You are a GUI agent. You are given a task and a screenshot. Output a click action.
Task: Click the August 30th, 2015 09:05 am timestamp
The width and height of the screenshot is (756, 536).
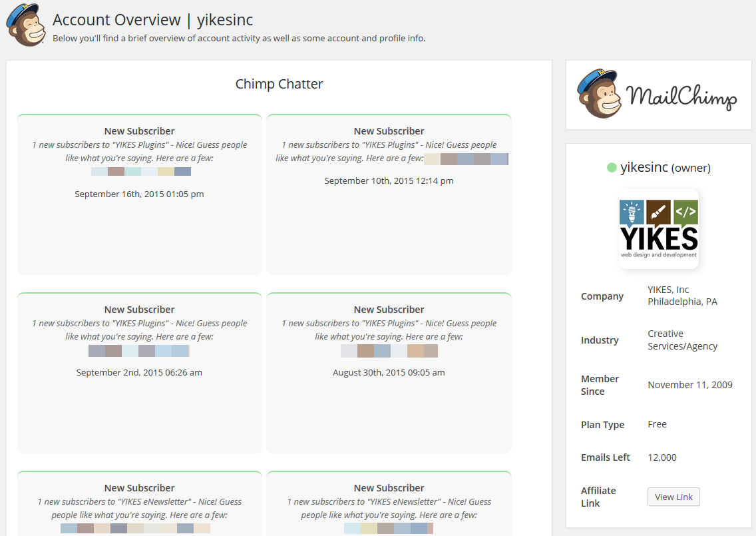[389, 372]
